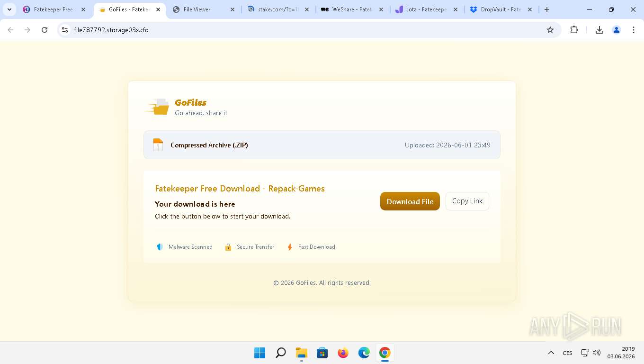Close the GoFiles tab
This screenshot has width=644, height=364.
[158, 9]
